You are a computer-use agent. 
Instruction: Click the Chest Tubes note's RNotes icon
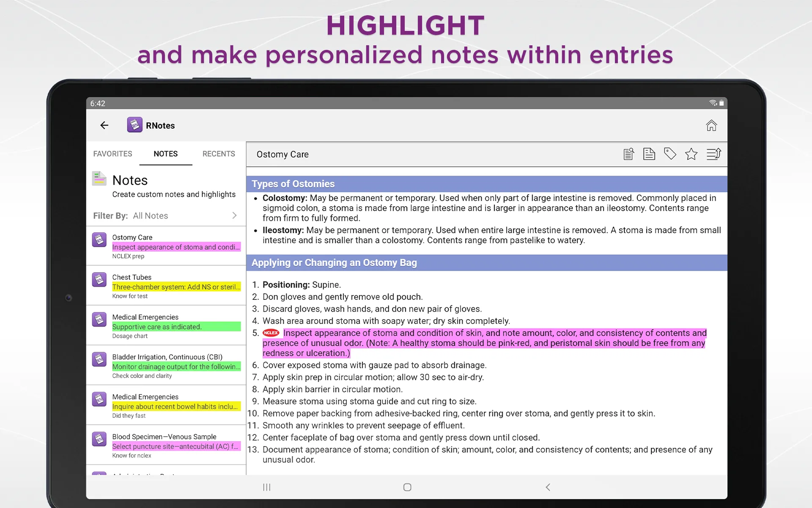(99, 280)
